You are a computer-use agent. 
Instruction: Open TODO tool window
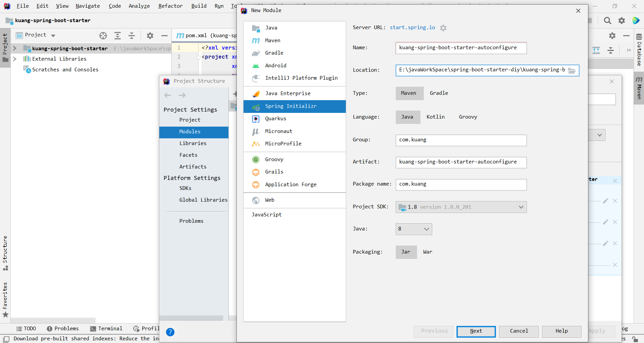(26, 329)
